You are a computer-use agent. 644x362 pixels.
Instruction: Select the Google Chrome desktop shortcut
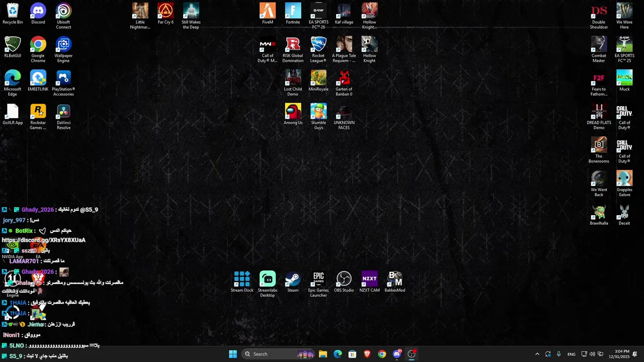pos(38,49)
